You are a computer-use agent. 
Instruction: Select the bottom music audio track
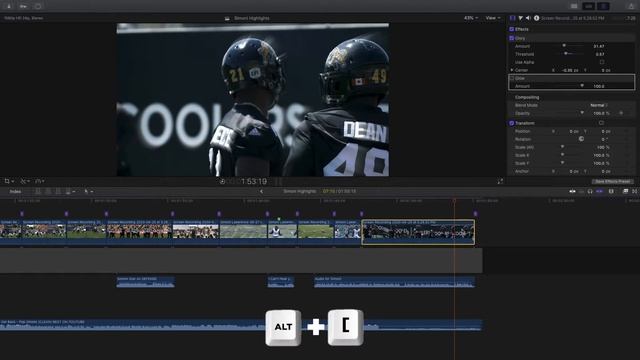(x=241, y=325)
